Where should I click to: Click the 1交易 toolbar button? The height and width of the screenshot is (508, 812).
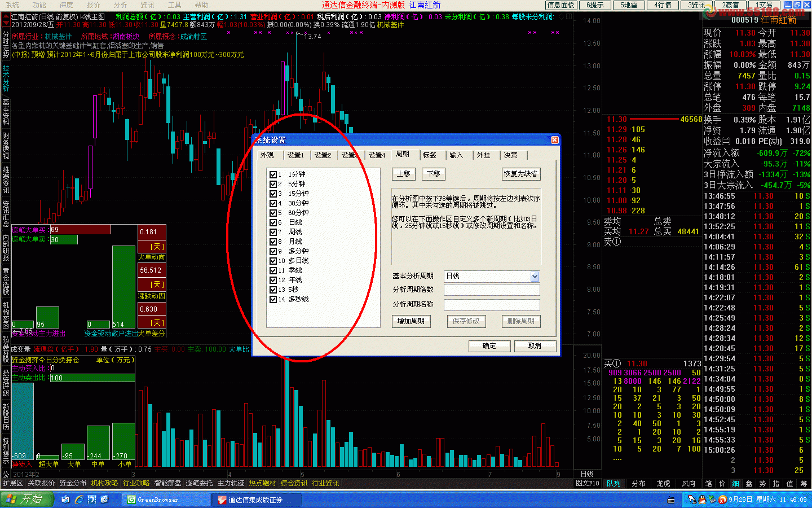[x=764, y=5]
